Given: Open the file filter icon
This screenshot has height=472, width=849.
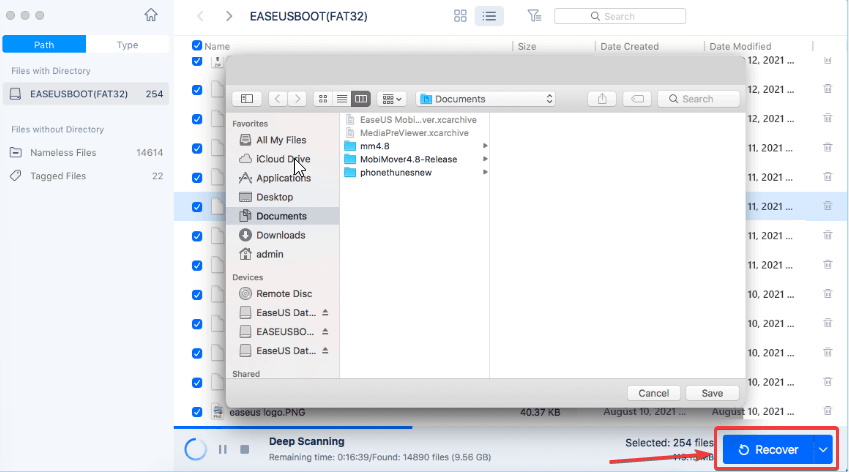Looking at the screenshot, I should tap(534, 16).
